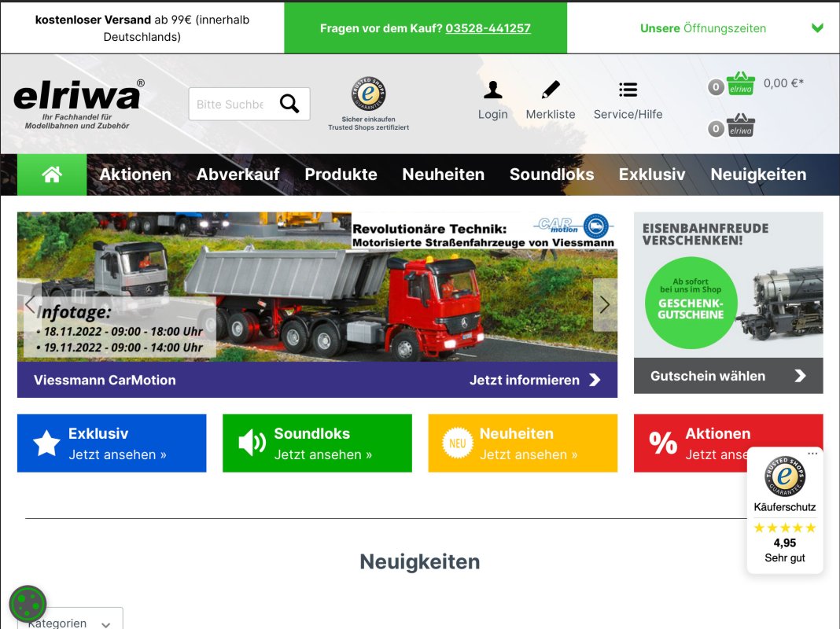
Task: Open Service/Hilfe list icon
Action: 628,90
